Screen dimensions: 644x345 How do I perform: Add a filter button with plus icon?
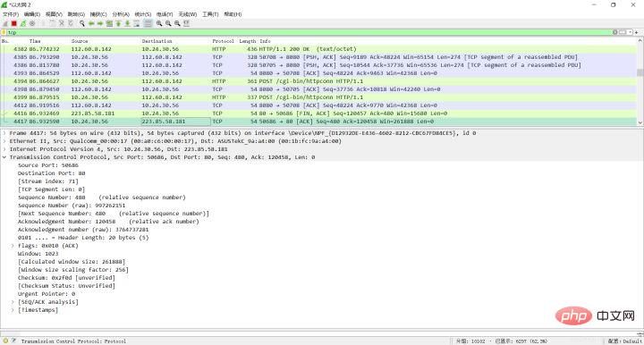[x=637, y=32]
